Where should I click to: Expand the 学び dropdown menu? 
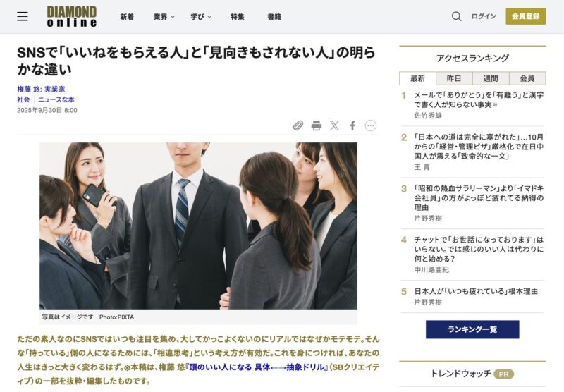(202, 16)
